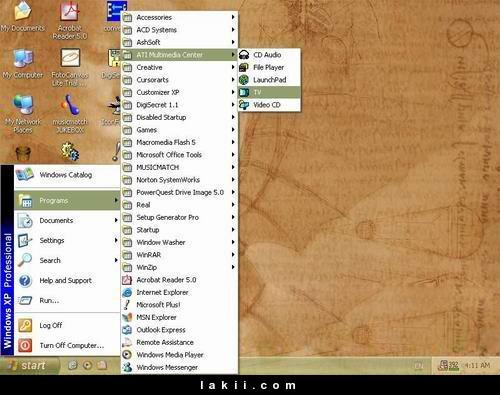Open the Real program folder
The image size is (500, 395).
179,205
